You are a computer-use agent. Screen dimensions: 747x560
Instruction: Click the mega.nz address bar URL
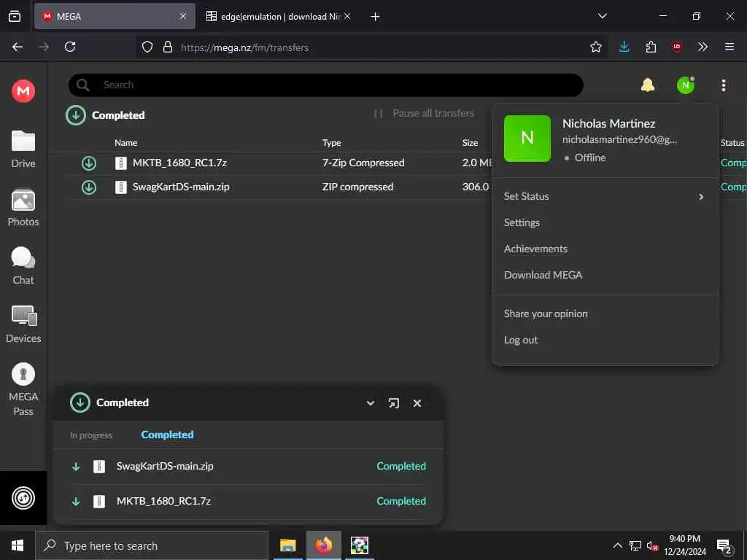(x=244, y=47)
